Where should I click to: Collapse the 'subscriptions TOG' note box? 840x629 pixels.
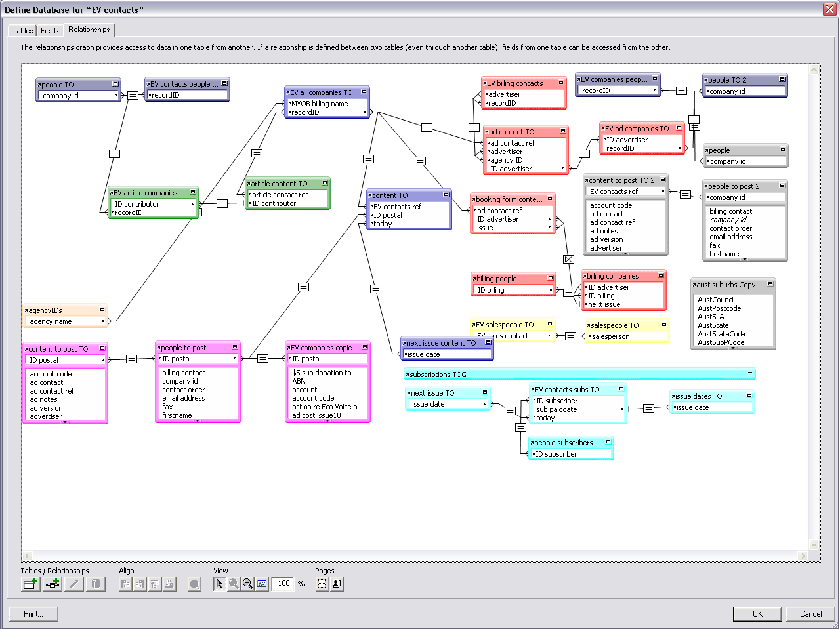(749, 374)
